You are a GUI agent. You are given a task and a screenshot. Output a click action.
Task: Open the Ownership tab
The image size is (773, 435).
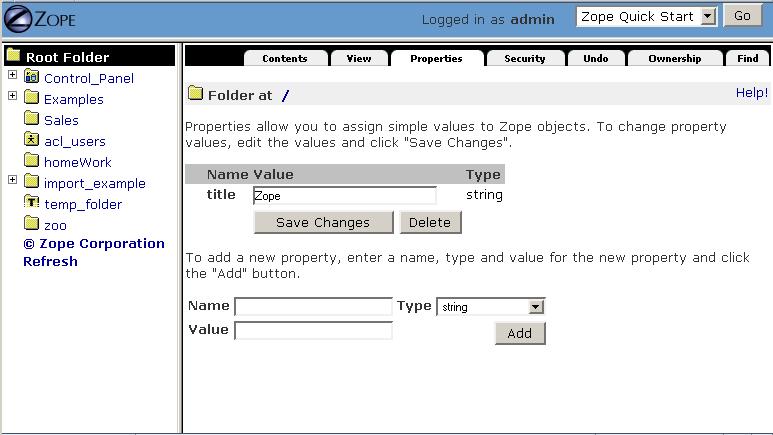click(674, 59)
